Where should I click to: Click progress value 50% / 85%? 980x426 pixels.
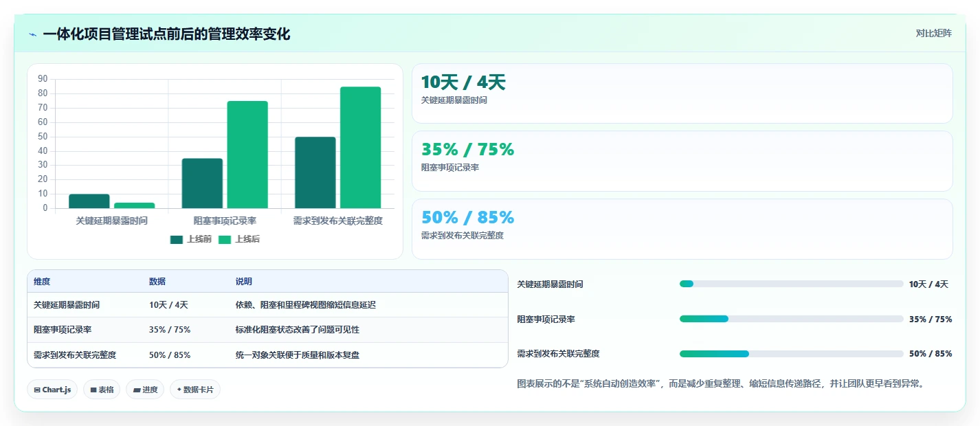pos(931,354)
